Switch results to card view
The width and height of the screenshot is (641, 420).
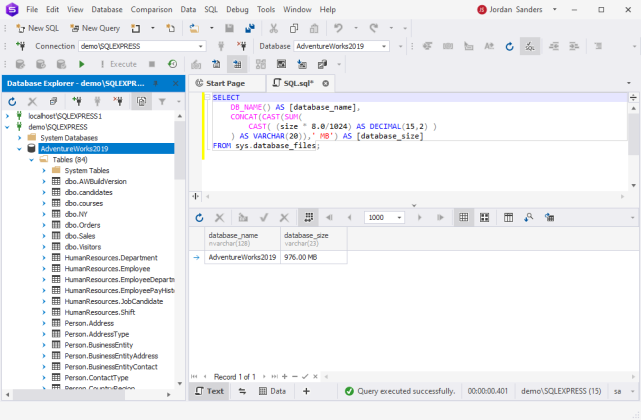(x=485, y=217)
